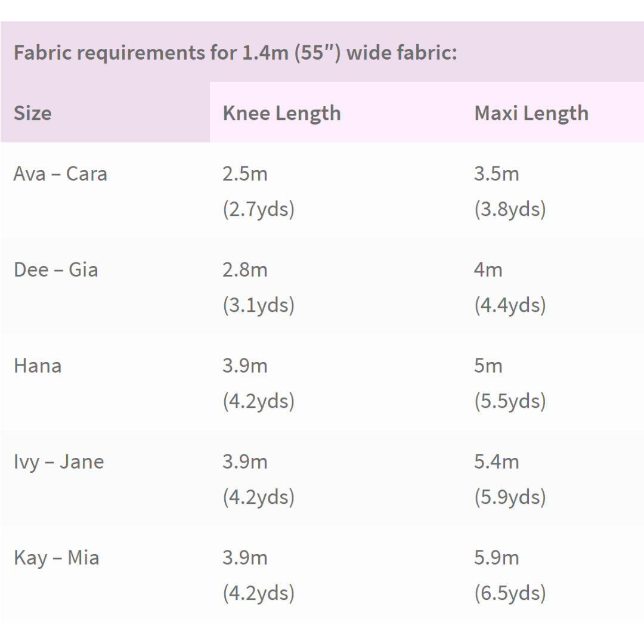This screenshot has height=644, width=644.
Task: Click the (3.8yds) maxi length value
Action: click(x=510, y=209)
